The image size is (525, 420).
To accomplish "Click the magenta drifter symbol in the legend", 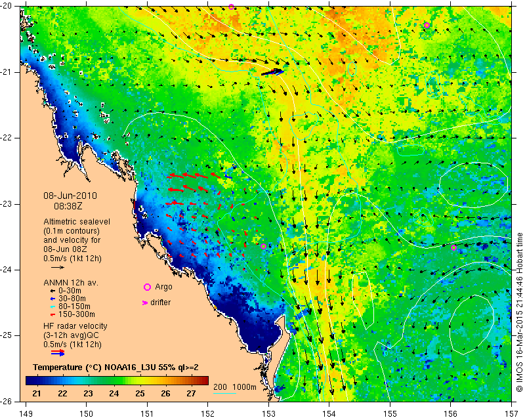I will coord(144,303).
